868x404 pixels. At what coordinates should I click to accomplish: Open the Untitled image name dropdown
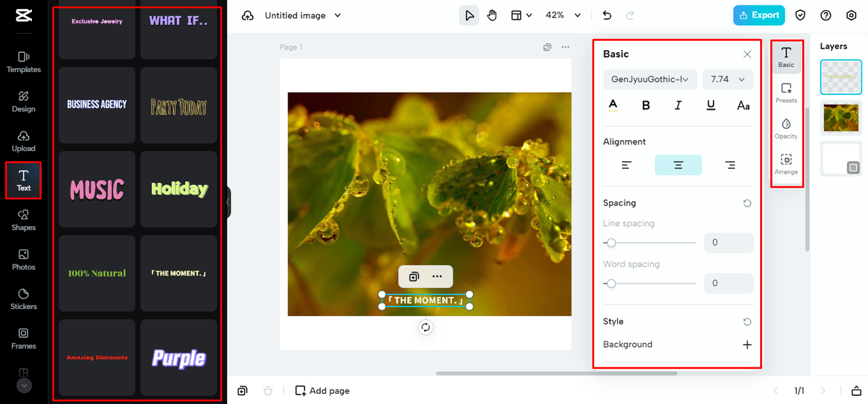click(x=302, y=16)
